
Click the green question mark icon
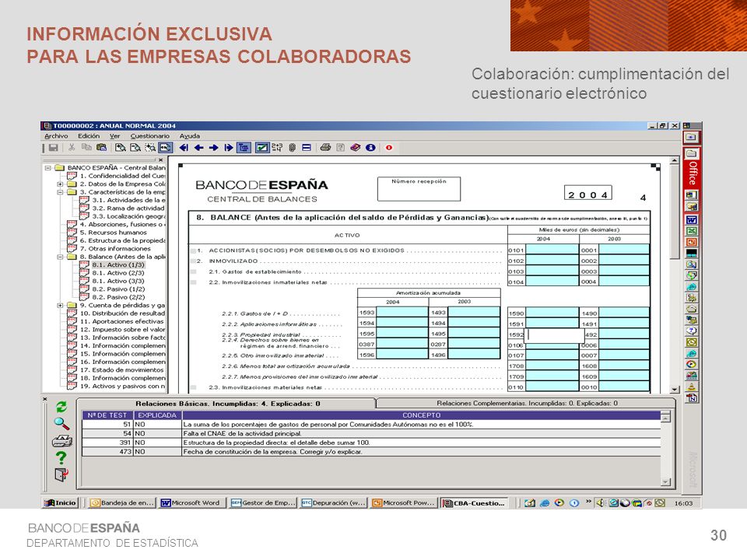coord(61,457)
